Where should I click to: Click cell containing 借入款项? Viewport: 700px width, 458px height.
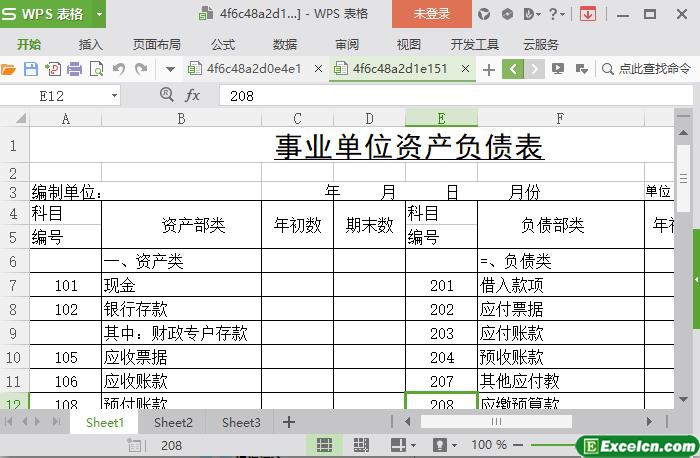tap(561, 285)
